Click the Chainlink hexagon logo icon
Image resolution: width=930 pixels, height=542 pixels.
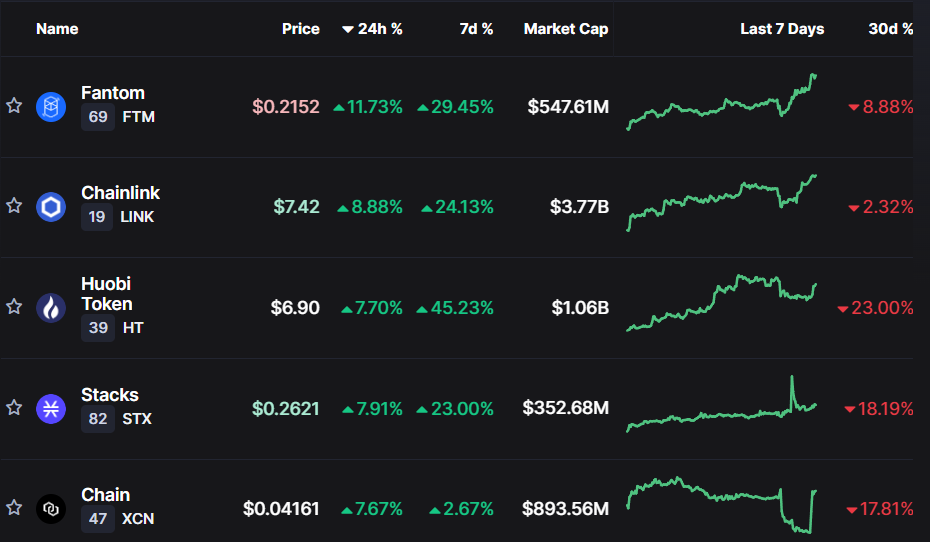[51, 207]
